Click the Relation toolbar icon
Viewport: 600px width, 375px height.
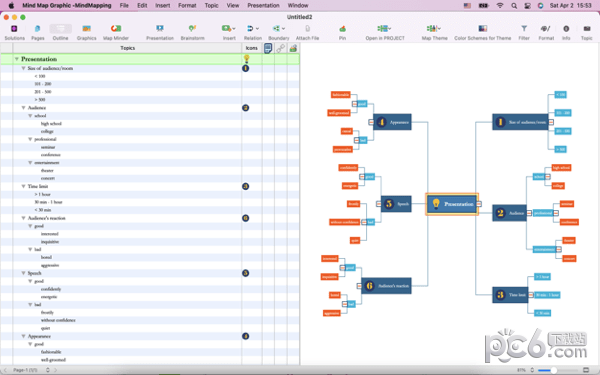pos(250,29)
